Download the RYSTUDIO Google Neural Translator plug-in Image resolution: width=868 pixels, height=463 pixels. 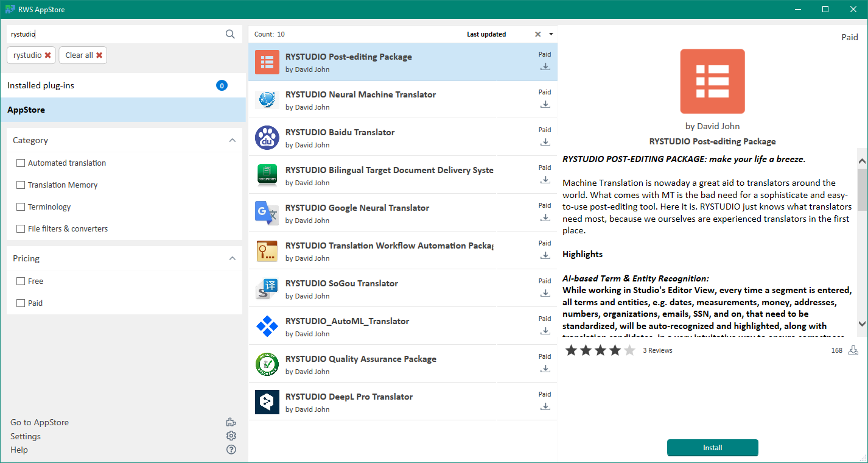545,217
